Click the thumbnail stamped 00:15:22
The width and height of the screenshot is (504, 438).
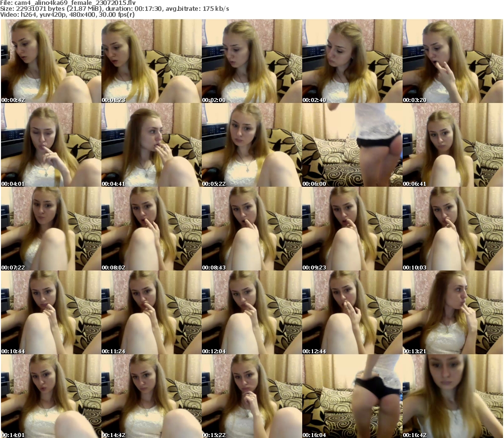252,396
